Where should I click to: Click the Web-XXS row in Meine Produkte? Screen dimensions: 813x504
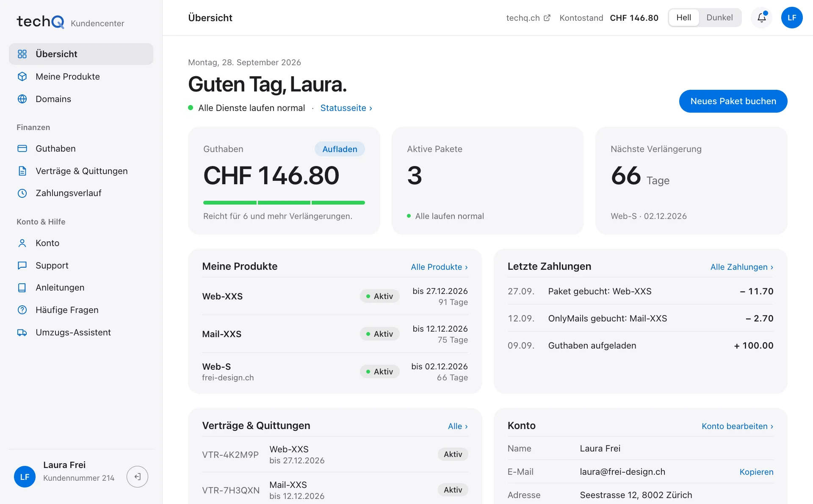[335, 296]
